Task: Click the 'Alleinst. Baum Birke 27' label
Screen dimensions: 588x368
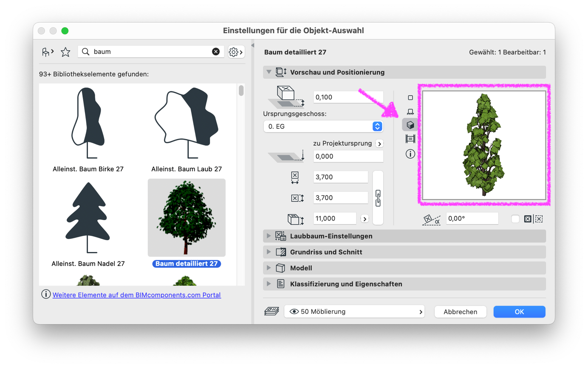Action: [x=88, y=169]
